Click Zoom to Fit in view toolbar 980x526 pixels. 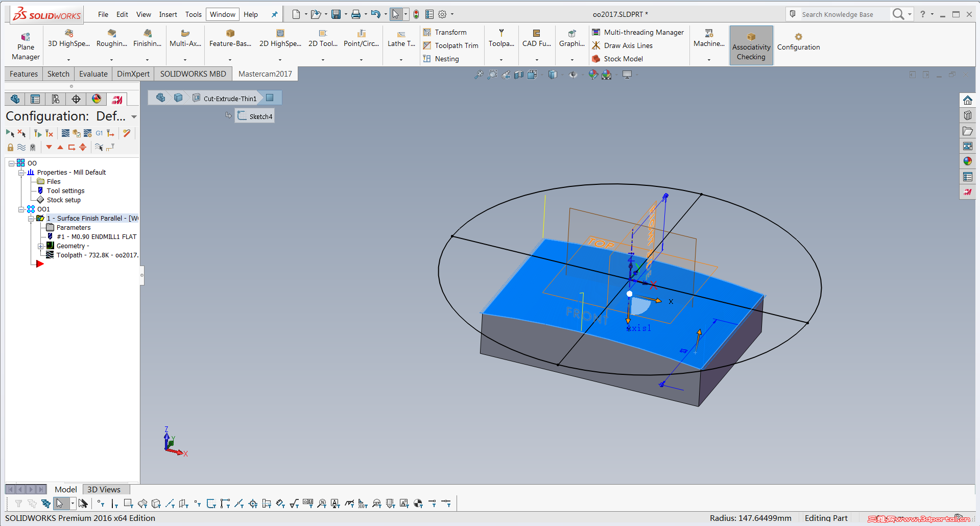click(x=479, y=75)
